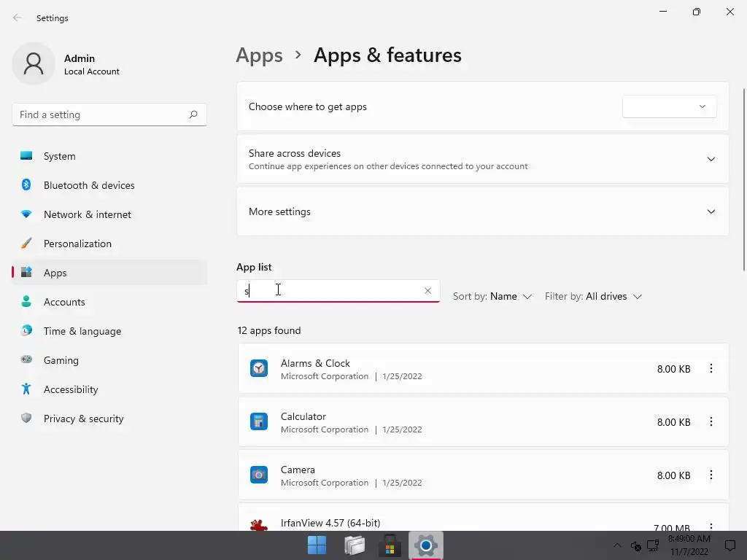Open options menu for Calculator
This screenshot has height=560, width=747.
(x=711, y=422)
